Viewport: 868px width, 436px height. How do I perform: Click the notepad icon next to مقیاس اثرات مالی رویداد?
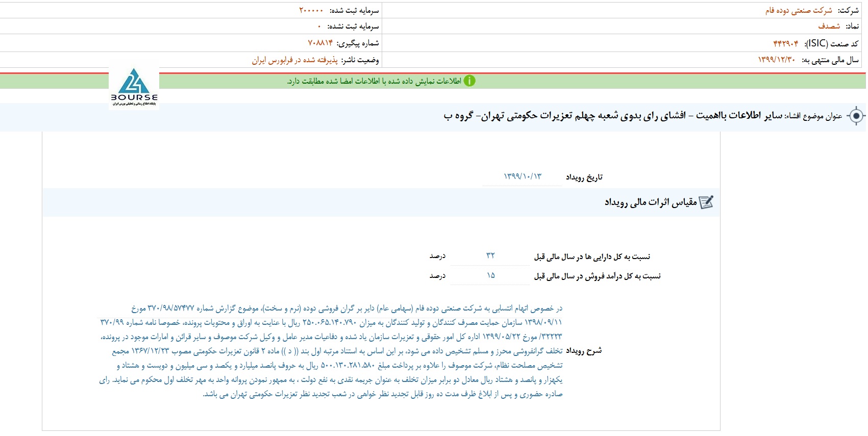click(x=706, y=202)
